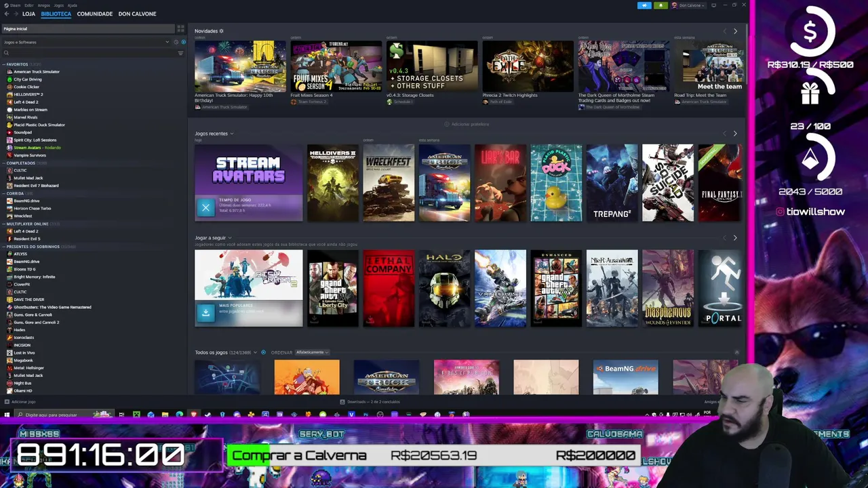Open Downloads status at bottom bar
The height and width of the screenshot is (488, 868).
click(x=370, y=402)
